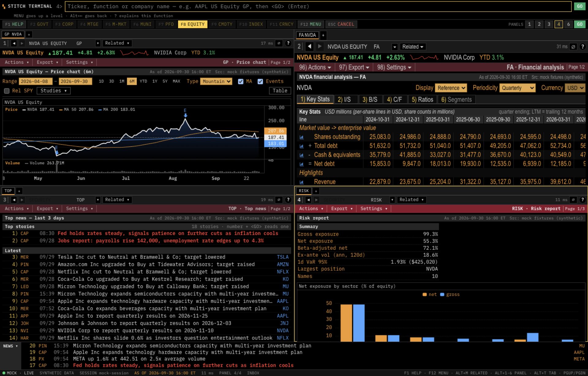Image resolution: width=588 pixels, height=376 pixels.
Task: Click the orange net legend swatch
Action: pos(424,294)
